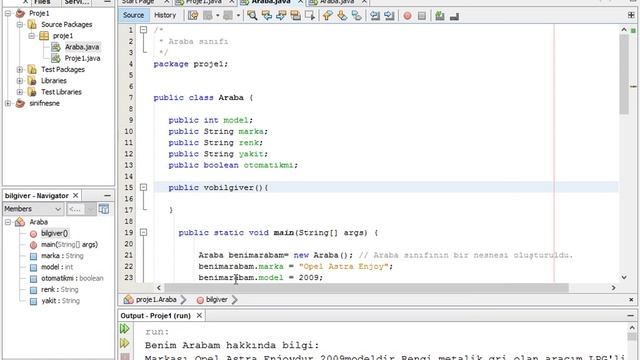Click Find Previous Occurrence icon
Screen dimensions: 640x360
point(267,16)
